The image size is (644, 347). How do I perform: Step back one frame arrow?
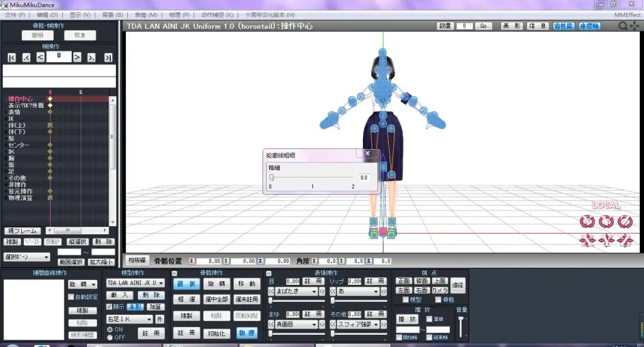coord(40,57)
